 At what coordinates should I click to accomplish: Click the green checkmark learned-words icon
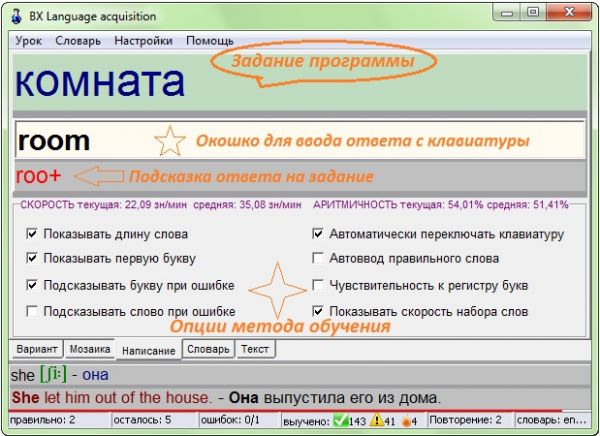pyautogui.click(x=340, y=421)
